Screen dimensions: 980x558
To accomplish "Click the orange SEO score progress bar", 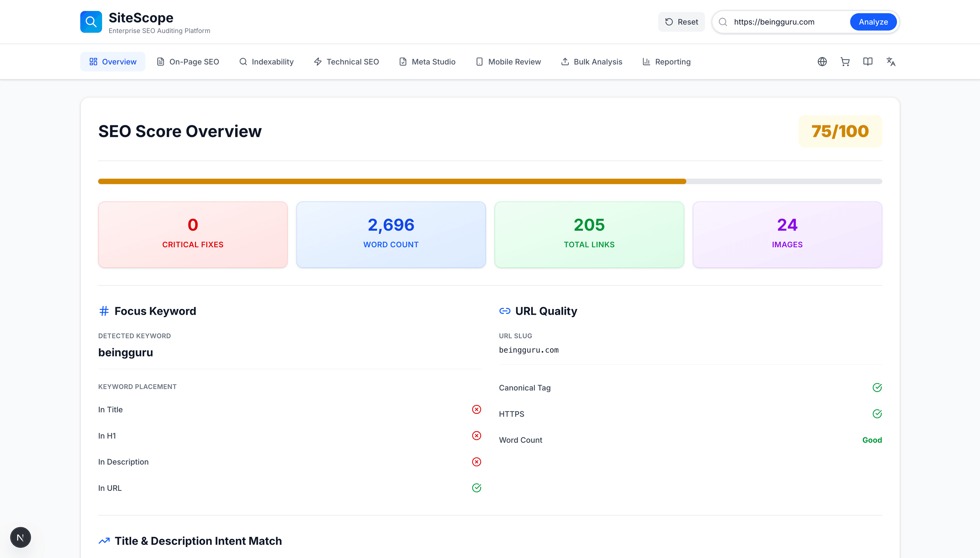I will (392, 181).
